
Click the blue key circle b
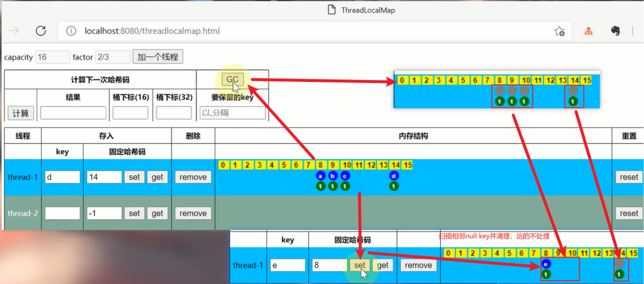pos(333,176)
